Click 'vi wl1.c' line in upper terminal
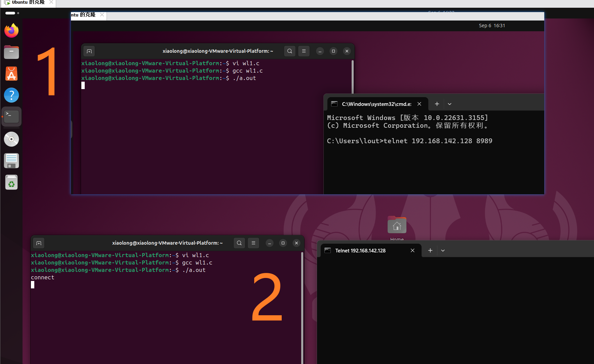Image resolution: width=594 pixels, height=364 pixels. click(x=170, y=63)
